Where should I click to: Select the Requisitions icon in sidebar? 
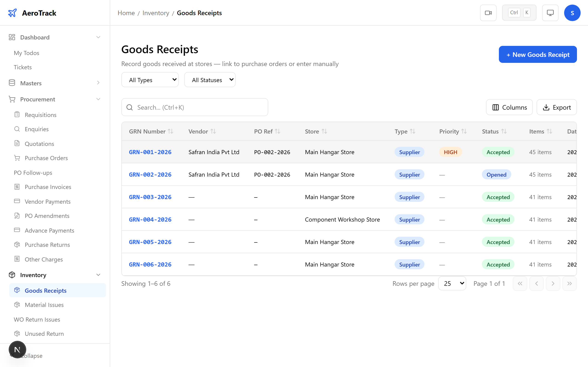(x=17, y=114)
